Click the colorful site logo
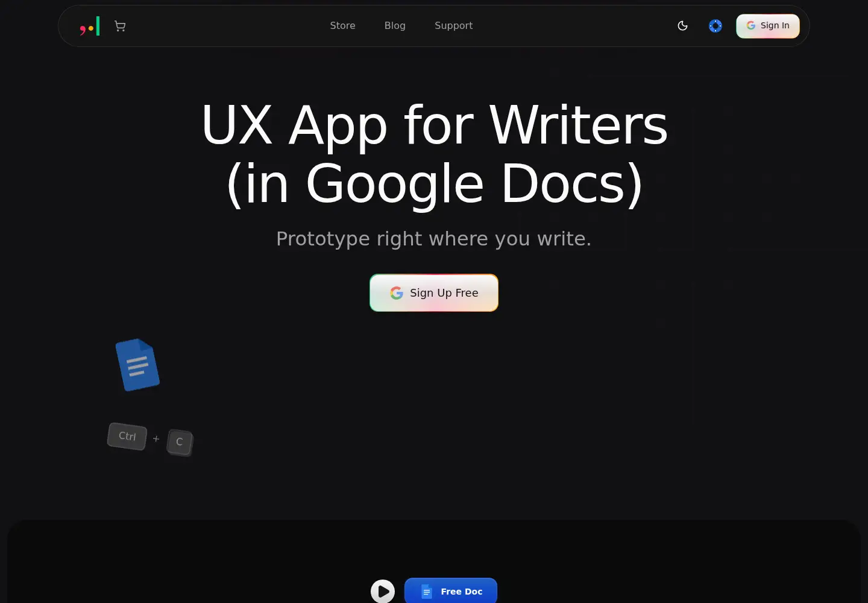 point(90,27)
